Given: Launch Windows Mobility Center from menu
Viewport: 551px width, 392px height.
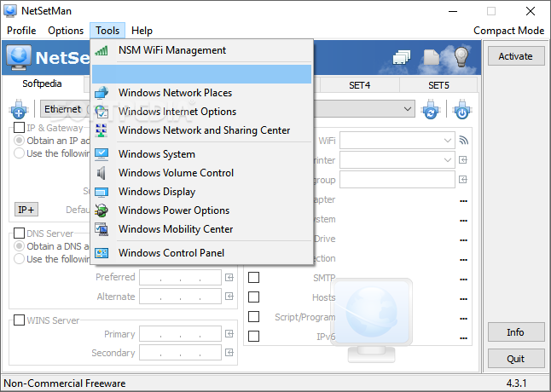Looking at the screenshot, I should tap(201, 229).
